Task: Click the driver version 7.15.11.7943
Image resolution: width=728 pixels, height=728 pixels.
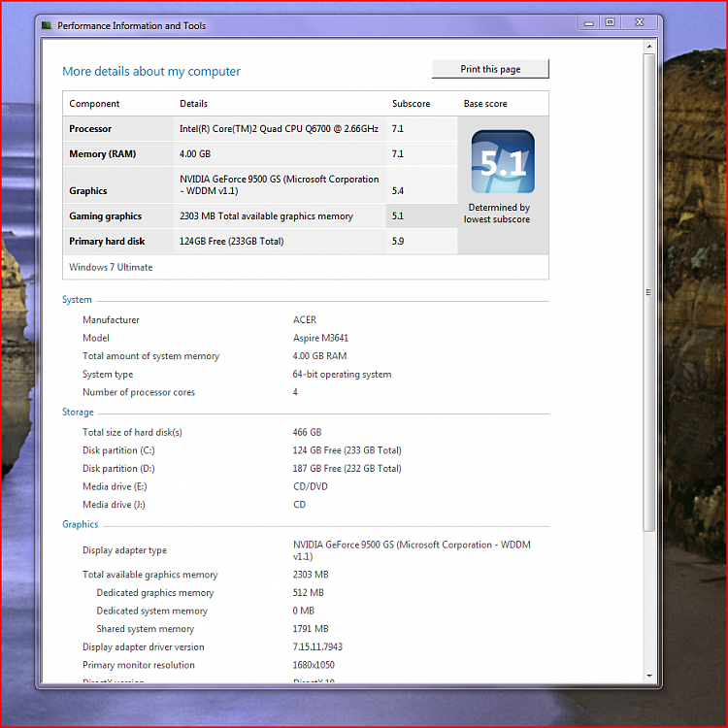Action: tap(317, 646)
